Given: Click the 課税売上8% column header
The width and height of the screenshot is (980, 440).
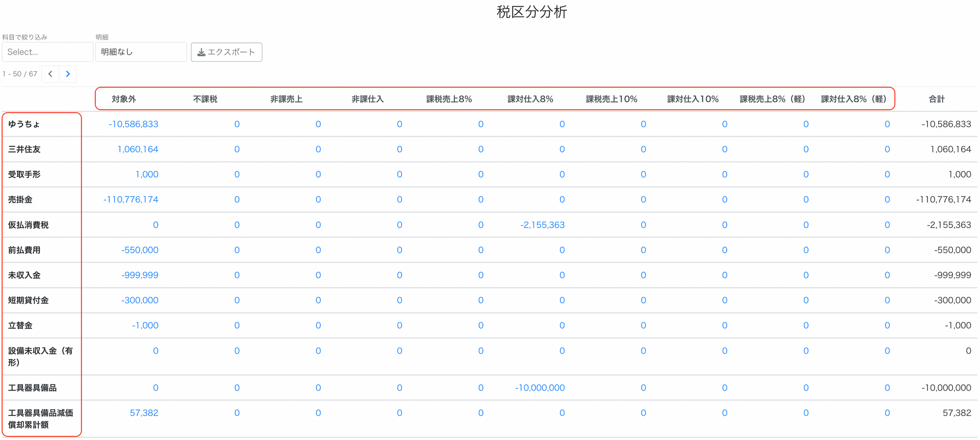Looking at the screenshot, I should pyautogui.click(x=449, y=99).
